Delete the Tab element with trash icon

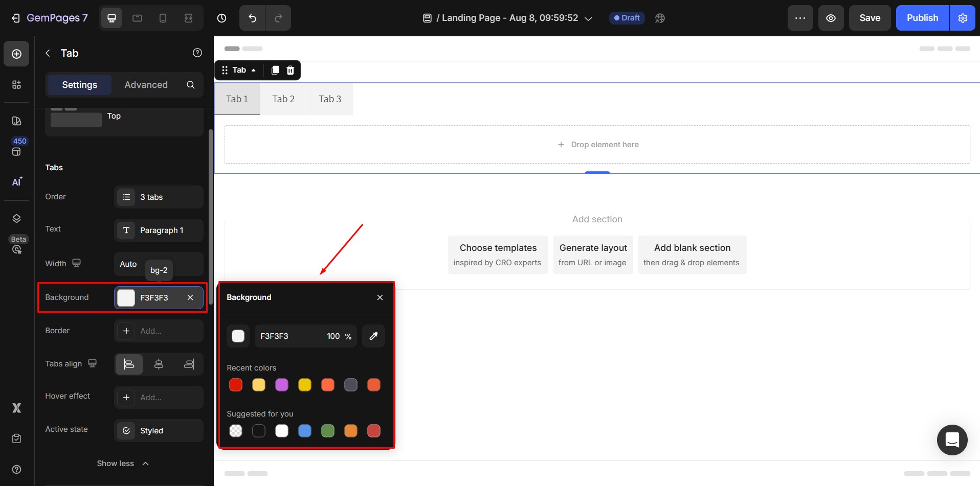tap(290, 70)
